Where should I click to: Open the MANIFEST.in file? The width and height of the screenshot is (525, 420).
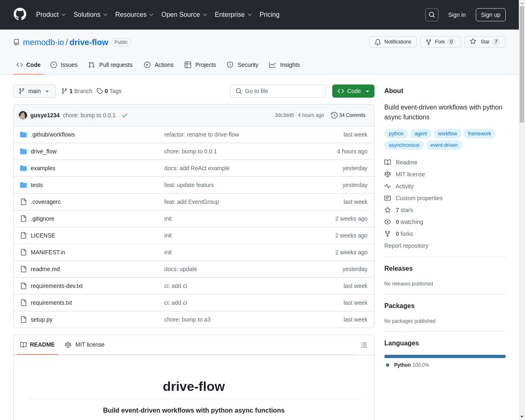click(x=48, y=252)
